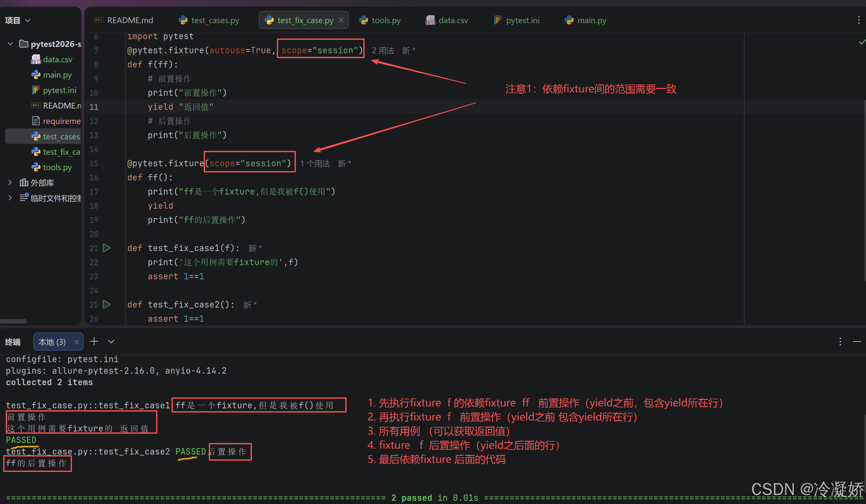Screen dimensions: 866x504
Task: Click line number 15 in gutter
Action: 94,163
